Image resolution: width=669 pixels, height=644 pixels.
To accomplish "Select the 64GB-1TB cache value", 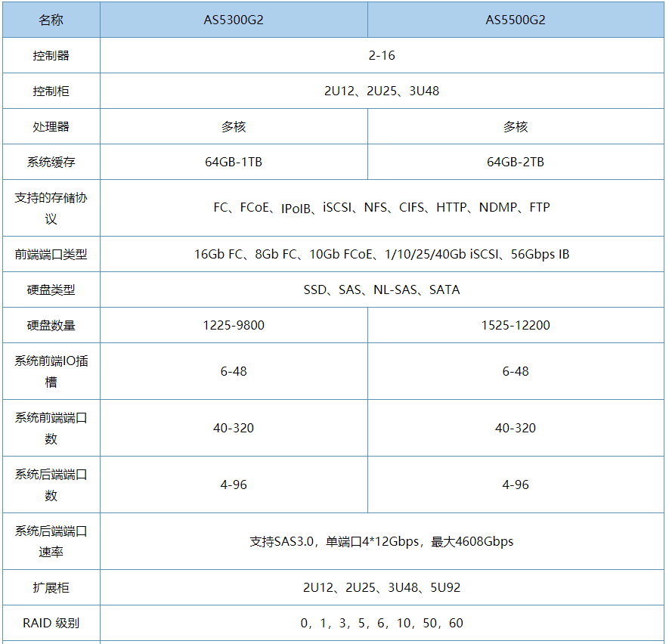I will pyautogui.click(x=233, y=162).
